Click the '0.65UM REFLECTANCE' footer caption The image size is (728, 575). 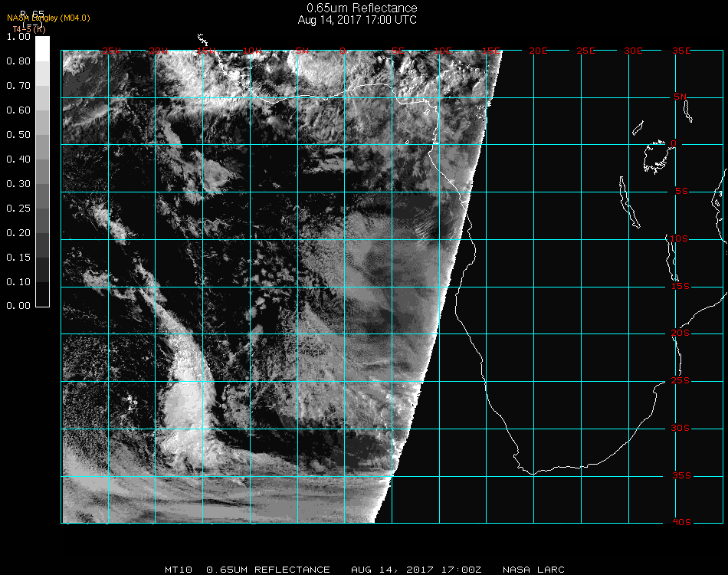[x=268, y=570]
